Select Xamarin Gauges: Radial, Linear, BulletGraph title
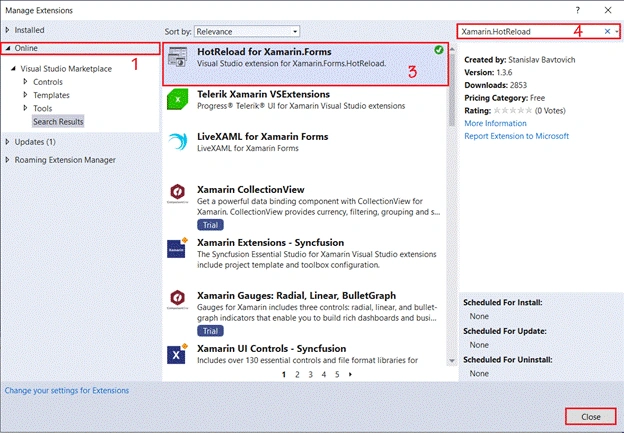This screenshot has width=624, height=433. [296, 295]
